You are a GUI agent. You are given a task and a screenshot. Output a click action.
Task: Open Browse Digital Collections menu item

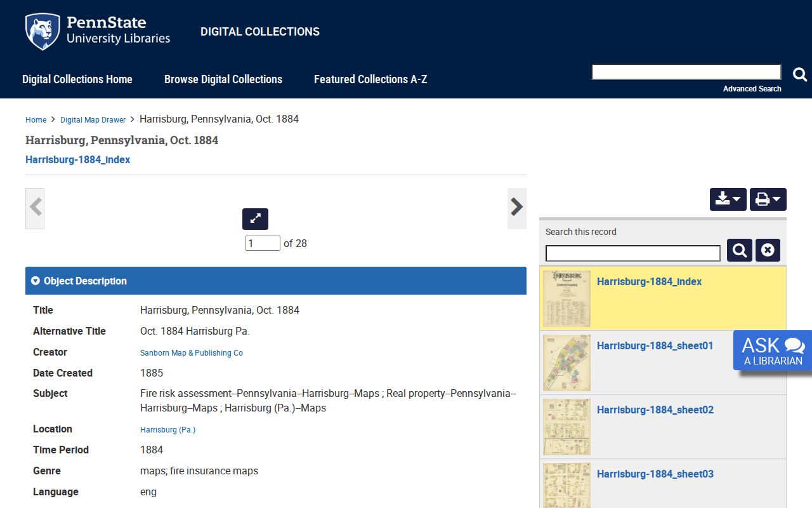pos(223,79)
